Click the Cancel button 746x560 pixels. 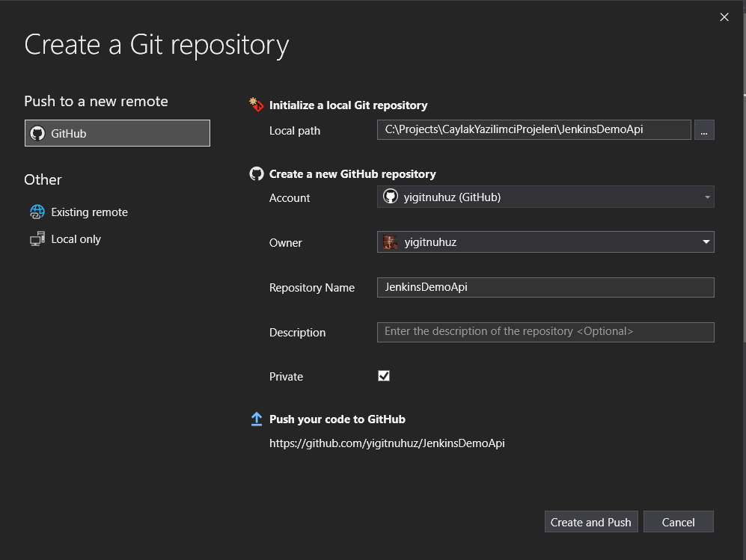pyautogui.click(x=678, y=522)
